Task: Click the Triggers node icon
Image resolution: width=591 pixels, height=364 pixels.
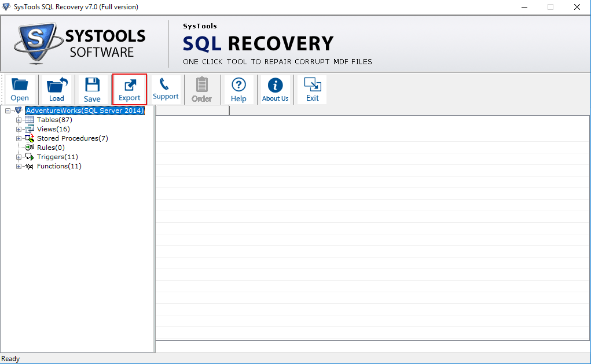Action: click(30, 157)
